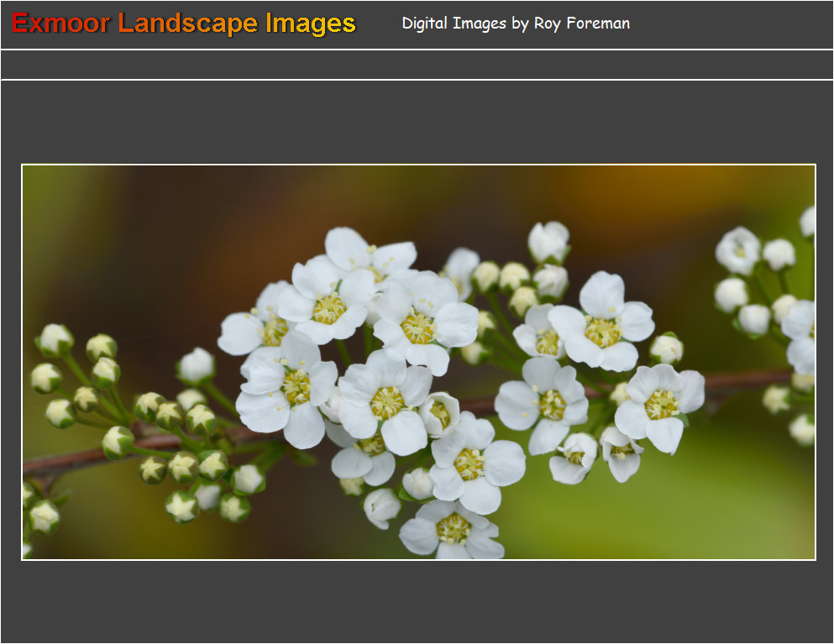Open the white blossom photo in the center
Screen dimensions: 834x644
tap(417, 361)
